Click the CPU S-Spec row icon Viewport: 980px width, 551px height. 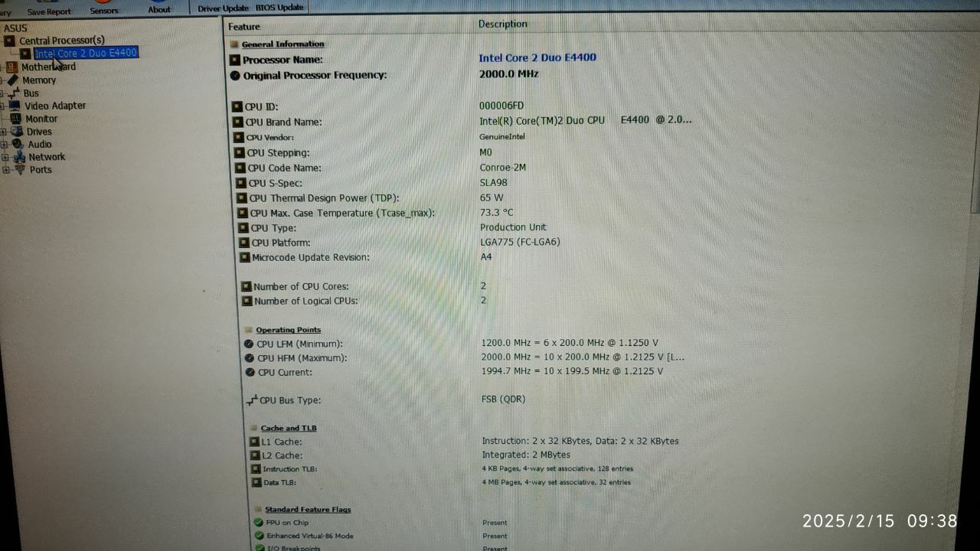[241, 184]
